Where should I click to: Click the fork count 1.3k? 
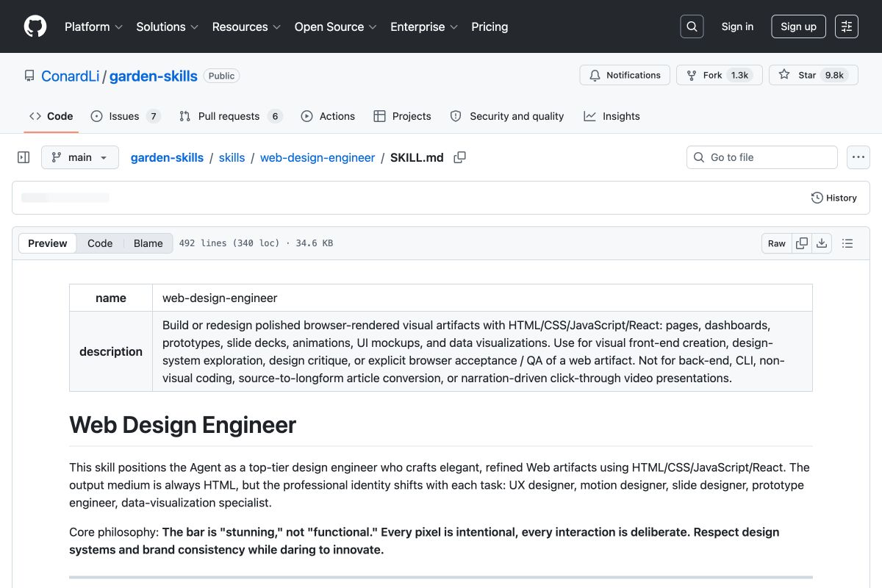pos(739,75)
